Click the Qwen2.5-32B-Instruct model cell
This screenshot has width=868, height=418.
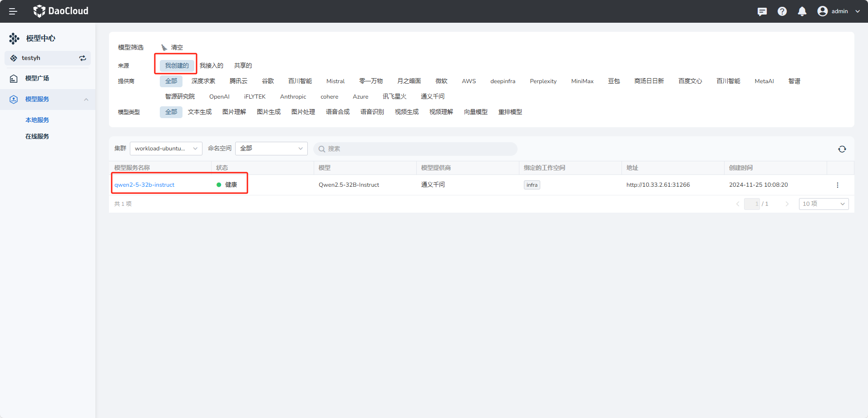point(349,185)
